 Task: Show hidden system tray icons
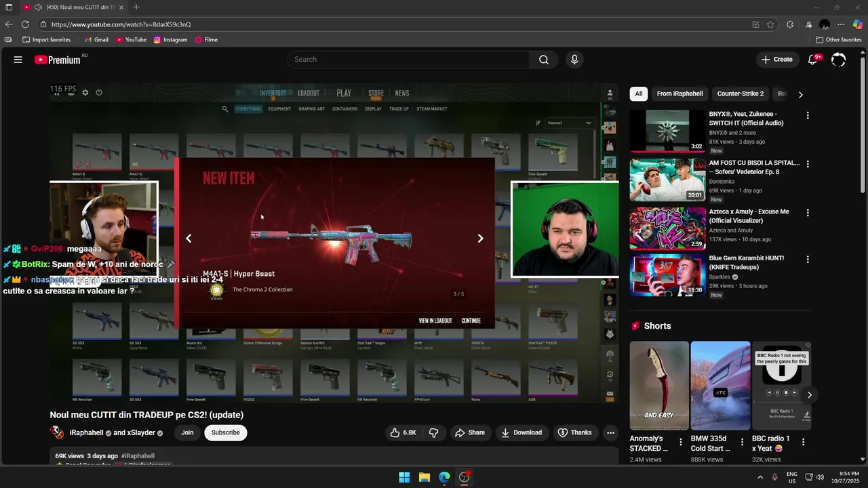pyautogui.click(x=759, y=477)
